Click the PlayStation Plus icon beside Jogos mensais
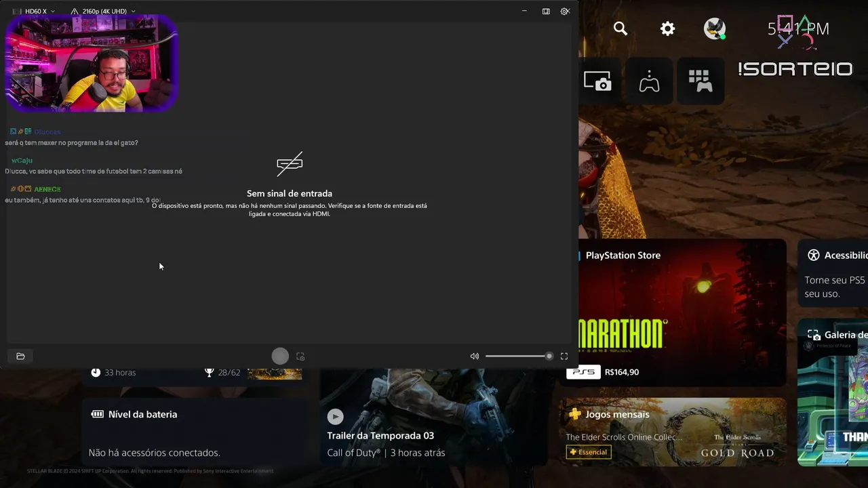 point(574,414)
